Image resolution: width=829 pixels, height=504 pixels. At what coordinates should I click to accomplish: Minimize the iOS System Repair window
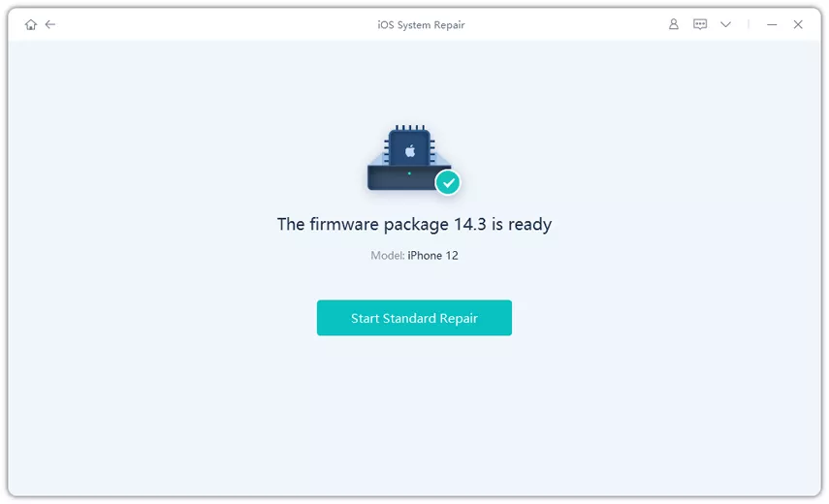tap(772, 24)
